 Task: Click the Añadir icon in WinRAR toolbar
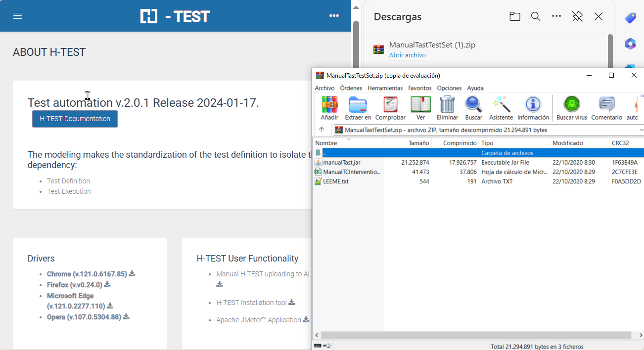[x=329, y=105]
